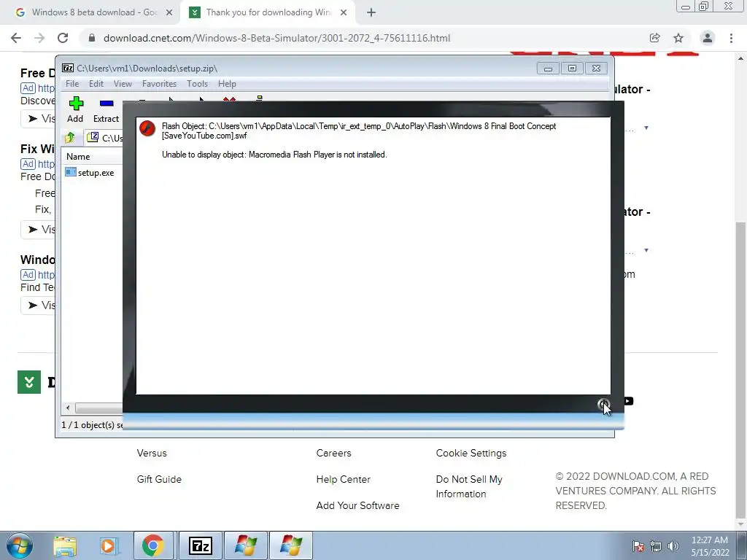This screenshot has width=747, height=560.
Task: Click left arrow of 7-Zip horizontal scrollbar
Action: tap(68, 408)
